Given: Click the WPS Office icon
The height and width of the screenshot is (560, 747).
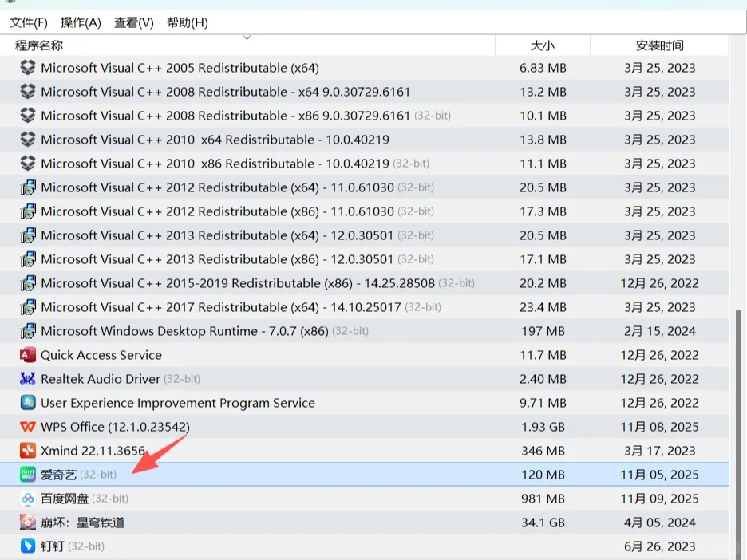Looking at the screenshot, I should [28, 427].
